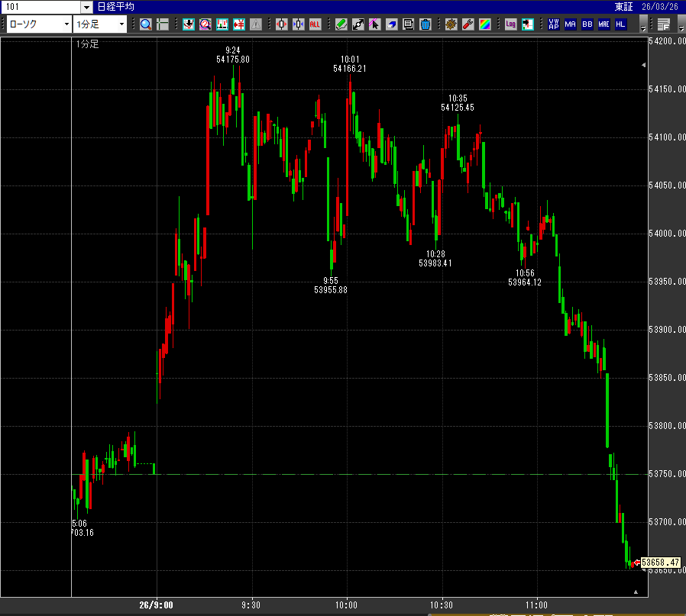Select the diagonal trend line tool
The image size is (686, 616).
[358, 24]
